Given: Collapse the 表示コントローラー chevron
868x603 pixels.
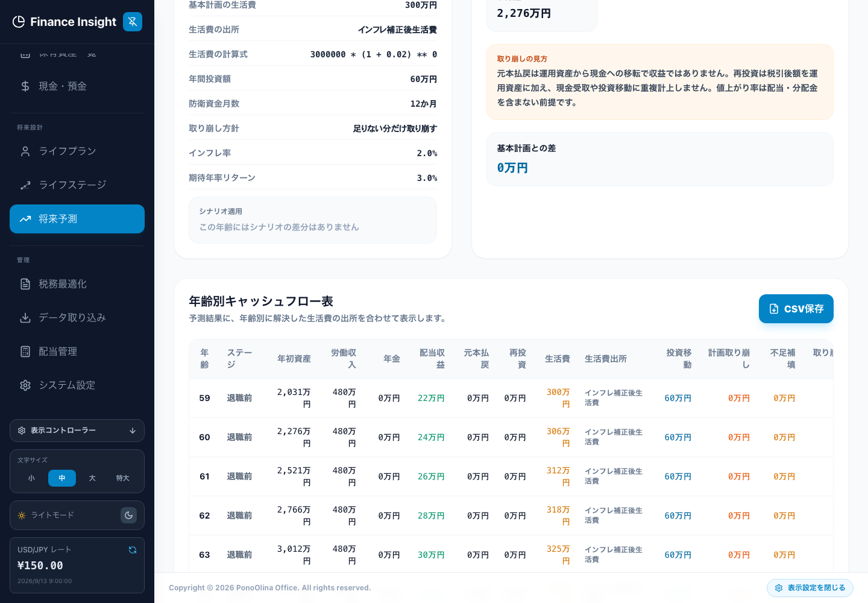Looking at the screenshot, I should pyautogui.click(x=133, y=431).
